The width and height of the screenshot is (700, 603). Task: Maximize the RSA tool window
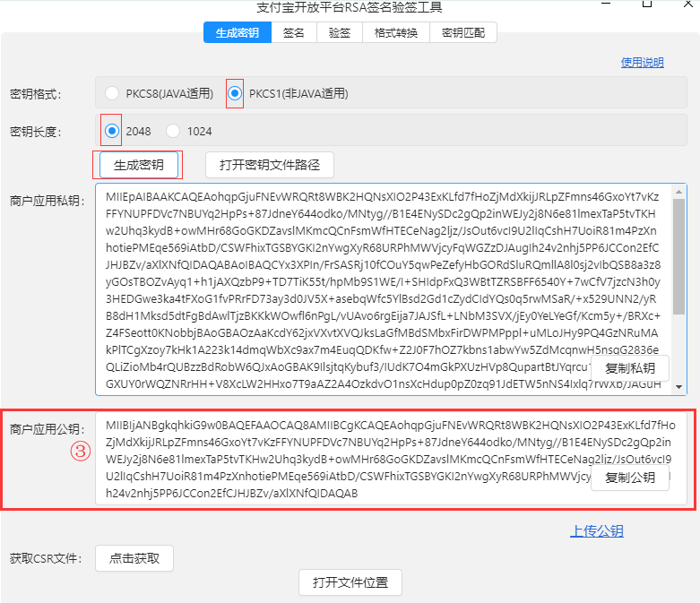[647, 4]
